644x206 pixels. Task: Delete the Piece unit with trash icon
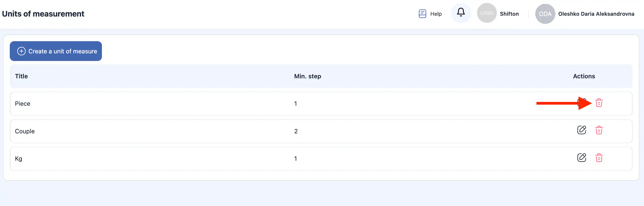[599, 103]
